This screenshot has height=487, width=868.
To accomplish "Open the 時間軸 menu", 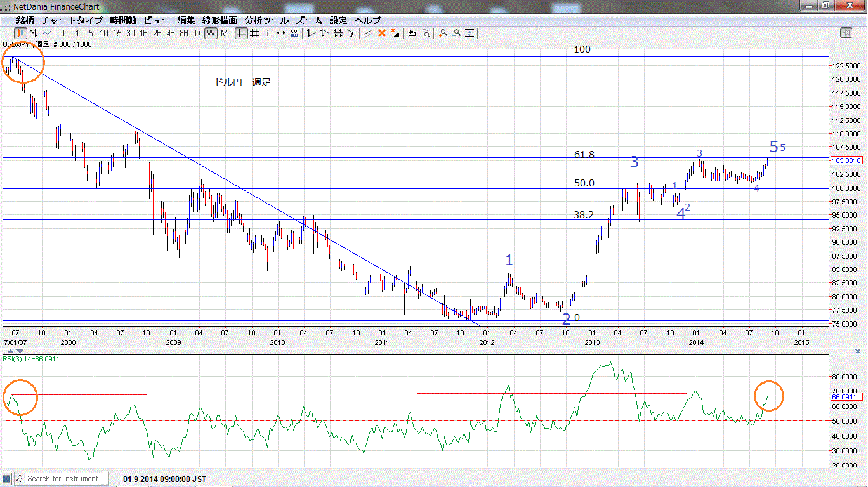I will tap(123, 21).
